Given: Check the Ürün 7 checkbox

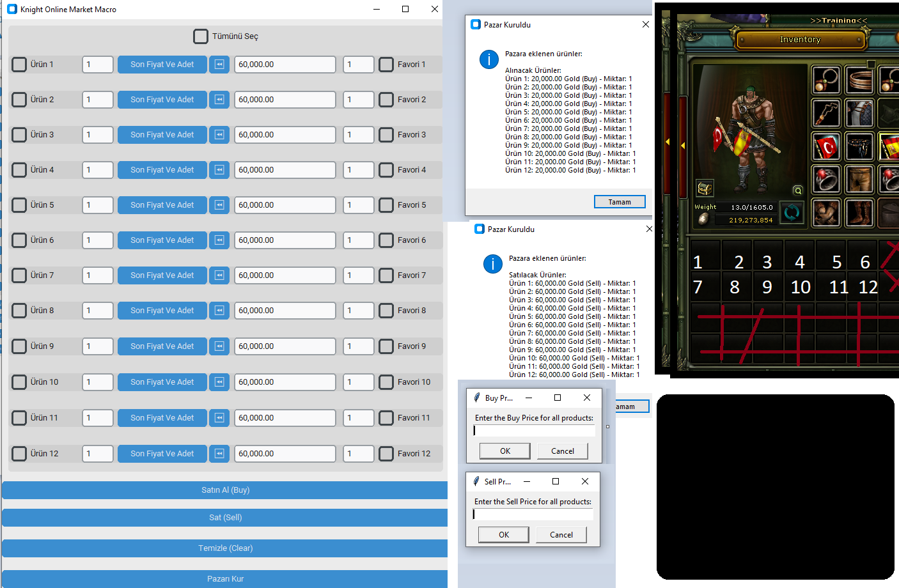Looking at the screenshot, I should (x=19, y=275).
